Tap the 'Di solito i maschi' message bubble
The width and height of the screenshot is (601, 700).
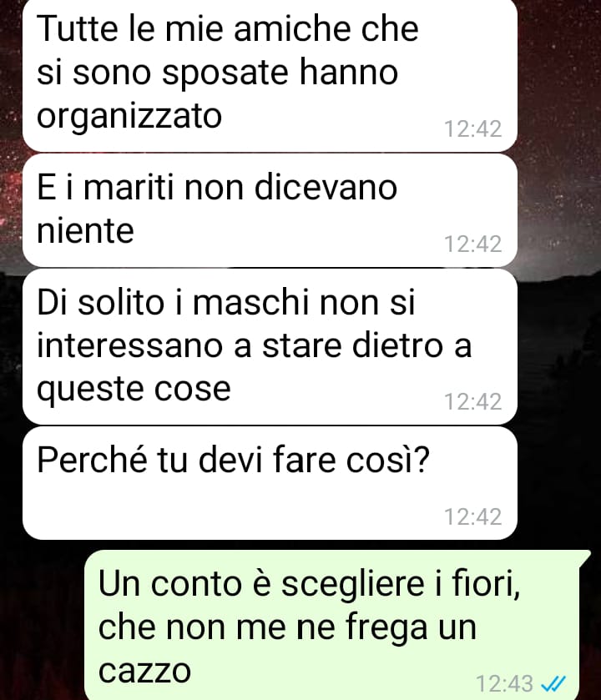[270, 346]
